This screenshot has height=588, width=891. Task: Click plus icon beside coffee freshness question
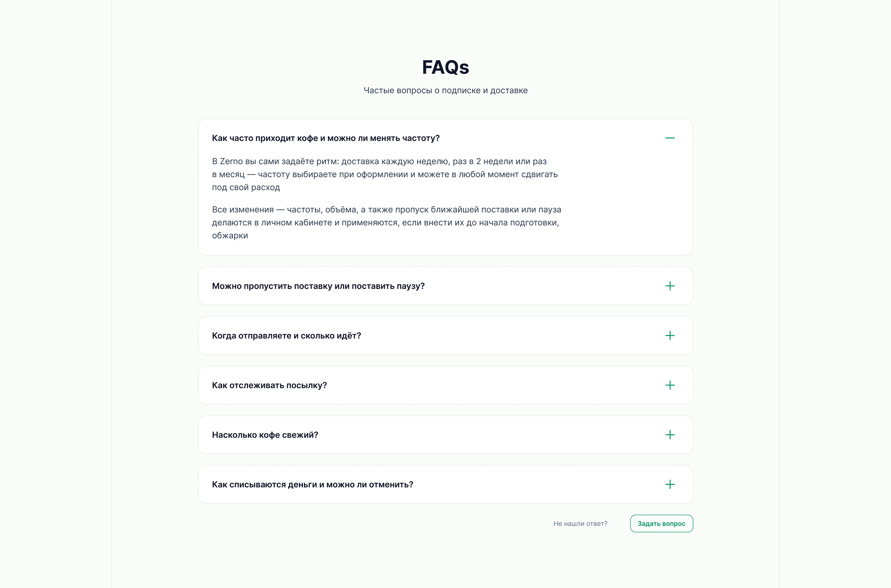(670, 435)
